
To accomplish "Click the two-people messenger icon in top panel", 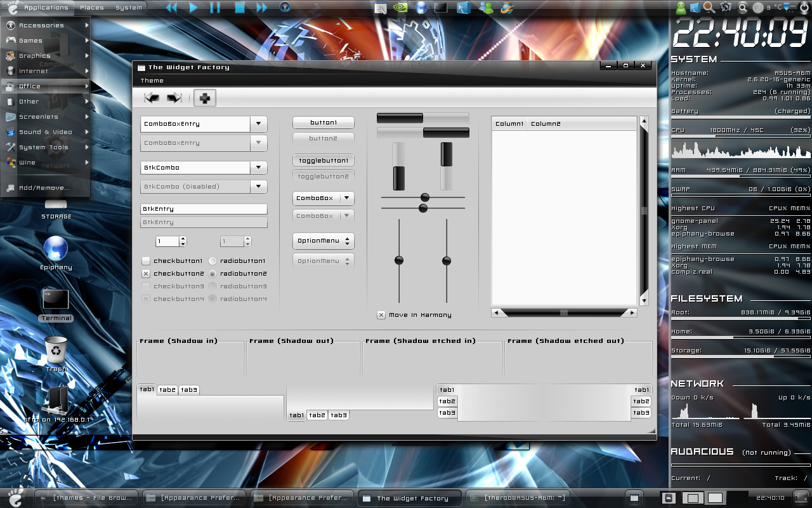I will (486, 8).
